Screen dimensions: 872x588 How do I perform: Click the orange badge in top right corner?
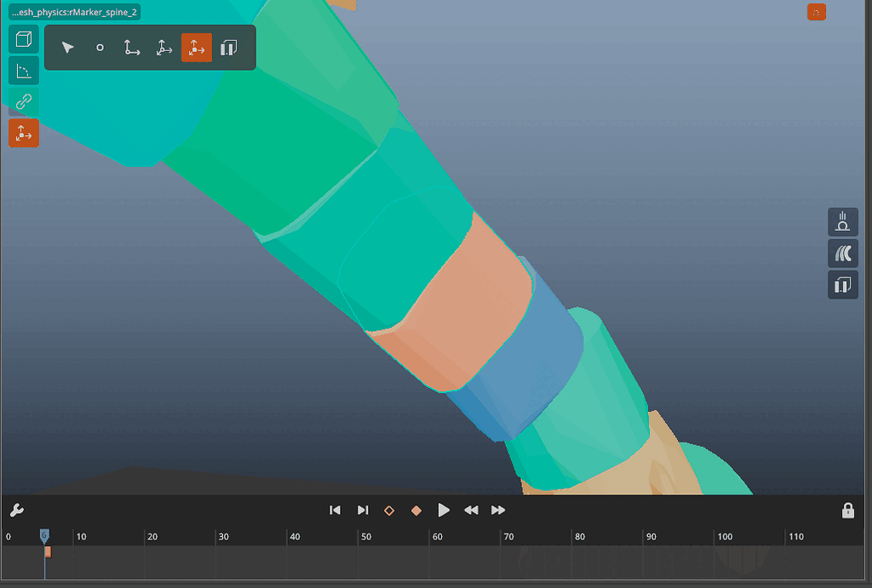pyautogui.click(x=816, y=12)
